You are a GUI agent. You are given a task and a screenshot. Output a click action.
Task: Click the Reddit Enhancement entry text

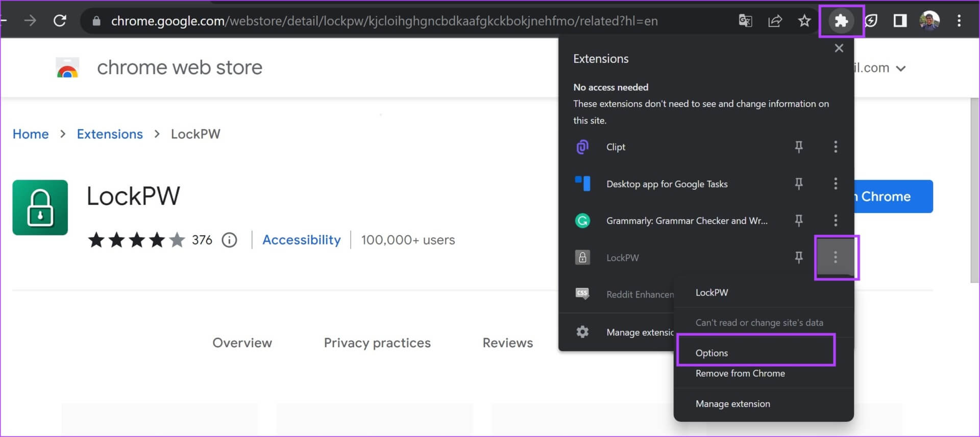coord(640,295)
